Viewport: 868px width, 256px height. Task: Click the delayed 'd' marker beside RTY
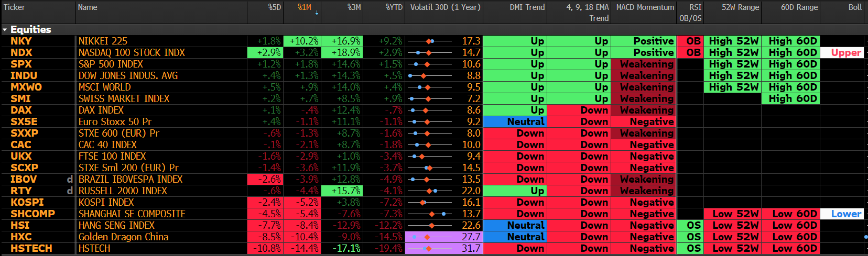coord(70,191)
